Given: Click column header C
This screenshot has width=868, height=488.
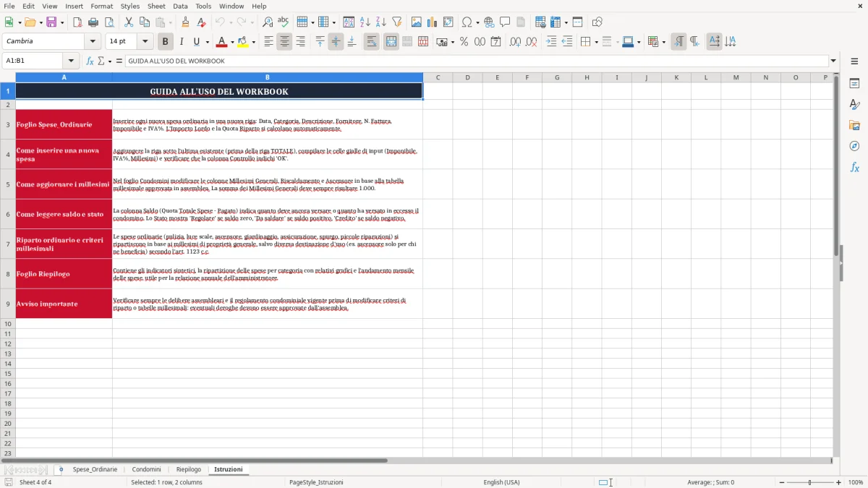Looking at the screenshot, I should pos(438,77).
